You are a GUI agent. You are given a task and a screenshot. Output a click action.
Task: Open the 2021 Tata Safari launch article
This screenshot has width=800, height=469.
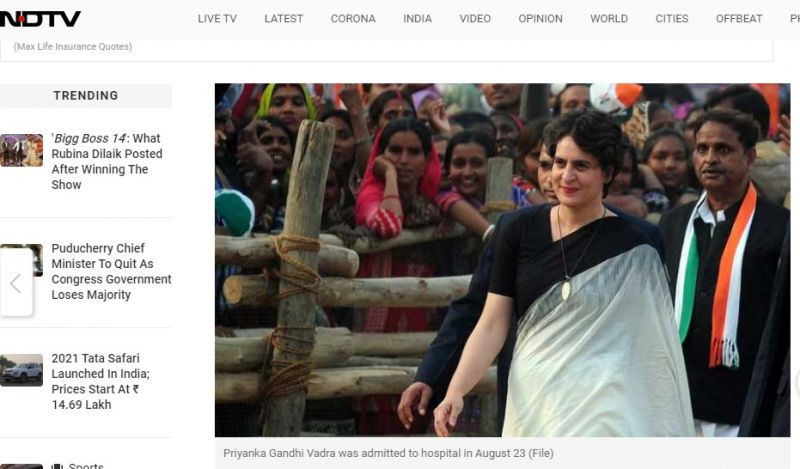pos(101,381)
